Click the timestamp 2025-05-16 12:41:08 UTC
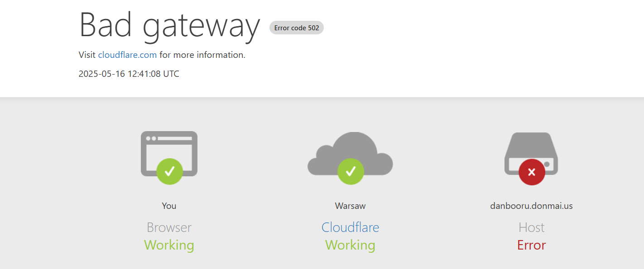The image size is (644, 269). tap(129, 74)
